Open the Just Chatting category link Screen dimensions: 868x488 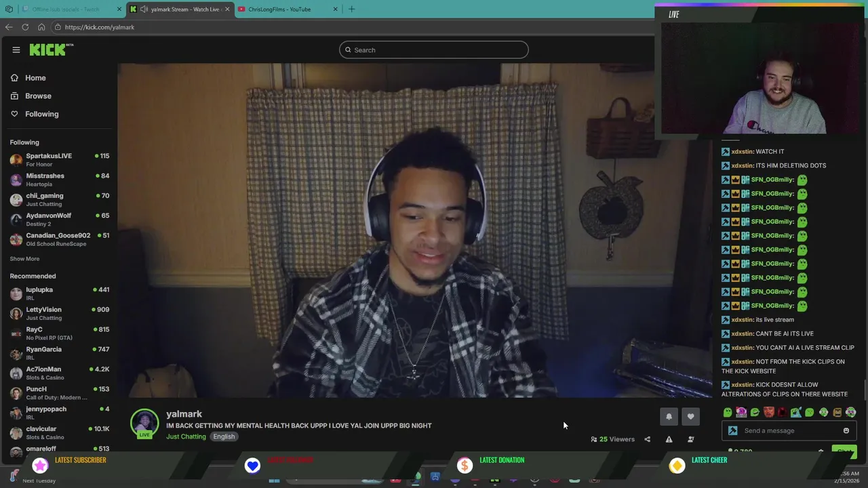click(186, 436)
